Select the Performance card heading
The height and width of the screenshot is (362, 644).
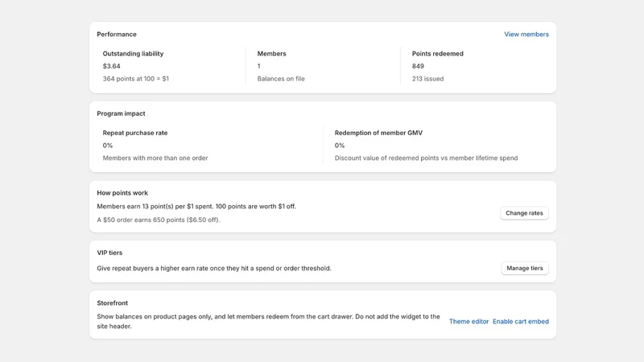[117, 35]
